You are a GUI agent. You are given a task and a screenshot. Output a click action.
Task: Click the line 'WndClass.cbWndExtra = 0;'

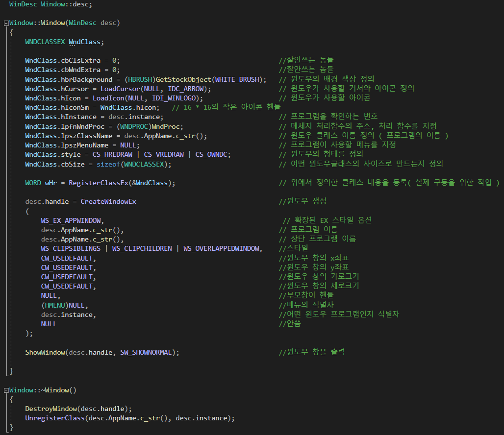coord(73,70)
